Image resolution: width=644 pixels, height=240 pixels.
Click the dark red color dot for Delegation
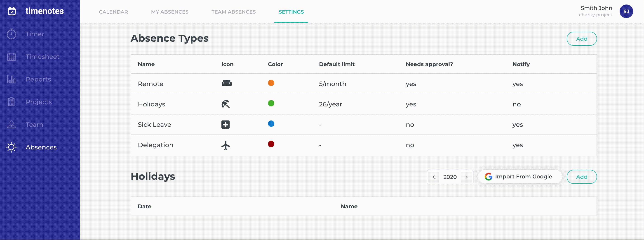click(271, 144)
